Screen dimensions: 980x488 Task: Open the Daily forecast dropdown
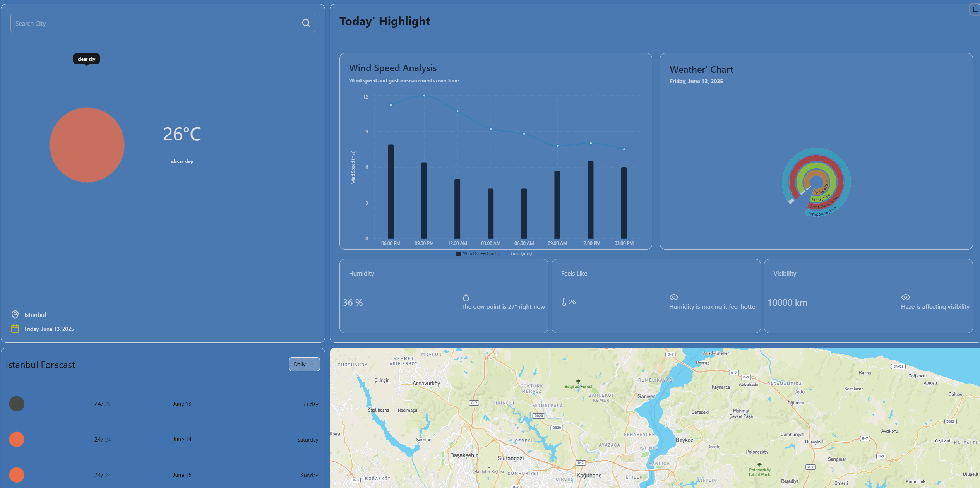coord(304,364)
